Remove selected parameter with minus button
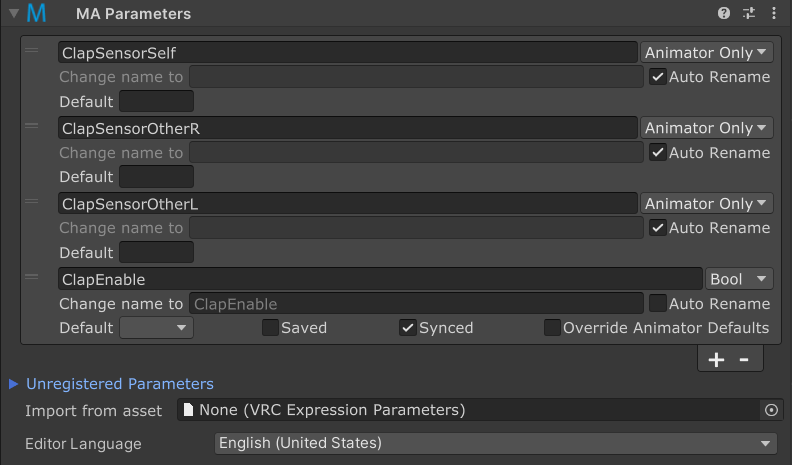 744,359
